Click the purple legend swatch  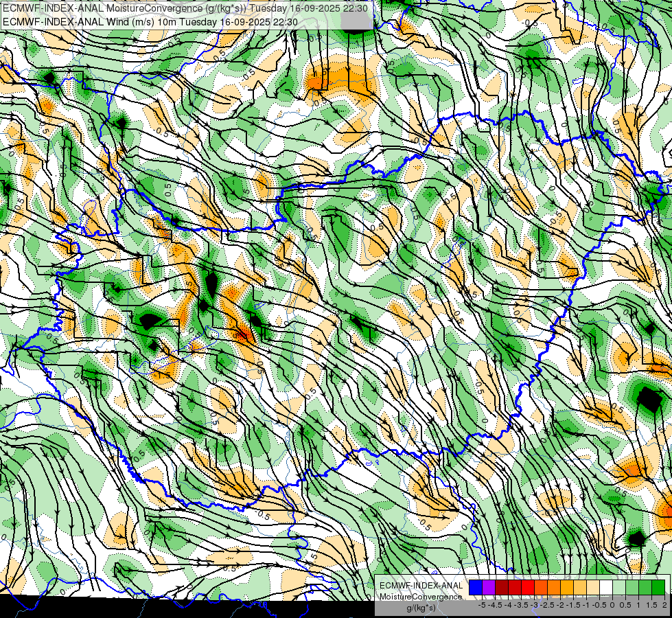tap(489, 588)
